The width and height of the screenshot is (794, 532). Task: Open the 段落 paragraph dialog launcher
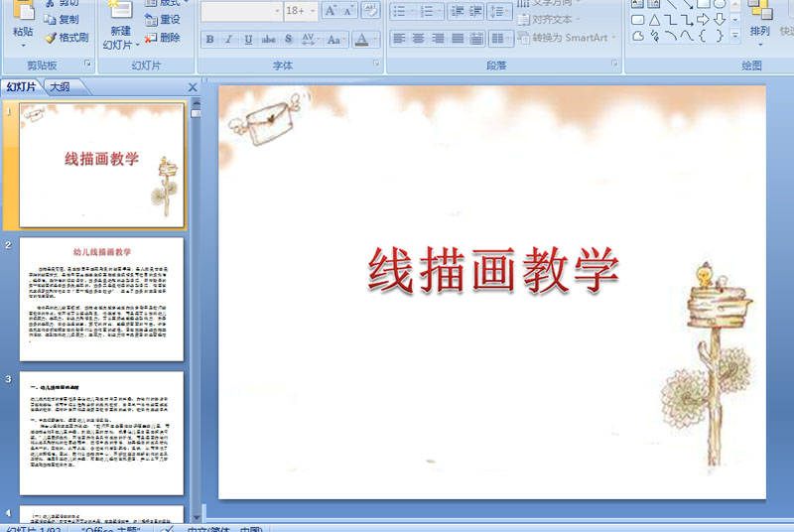tap(614, 64)
